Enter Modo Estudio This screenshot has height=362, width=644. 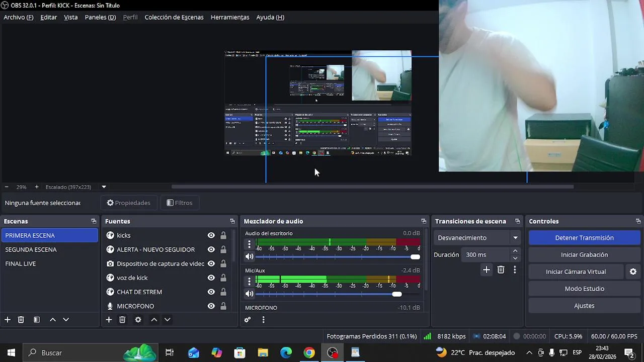point(584,289)
